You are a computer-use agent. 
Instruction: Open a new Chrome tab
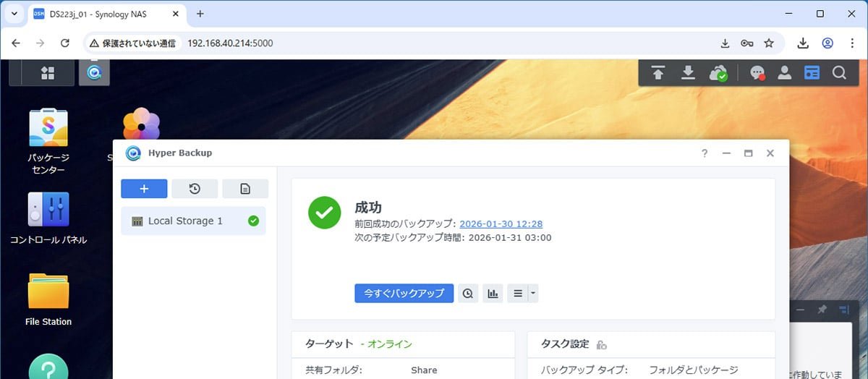(200, 14)
